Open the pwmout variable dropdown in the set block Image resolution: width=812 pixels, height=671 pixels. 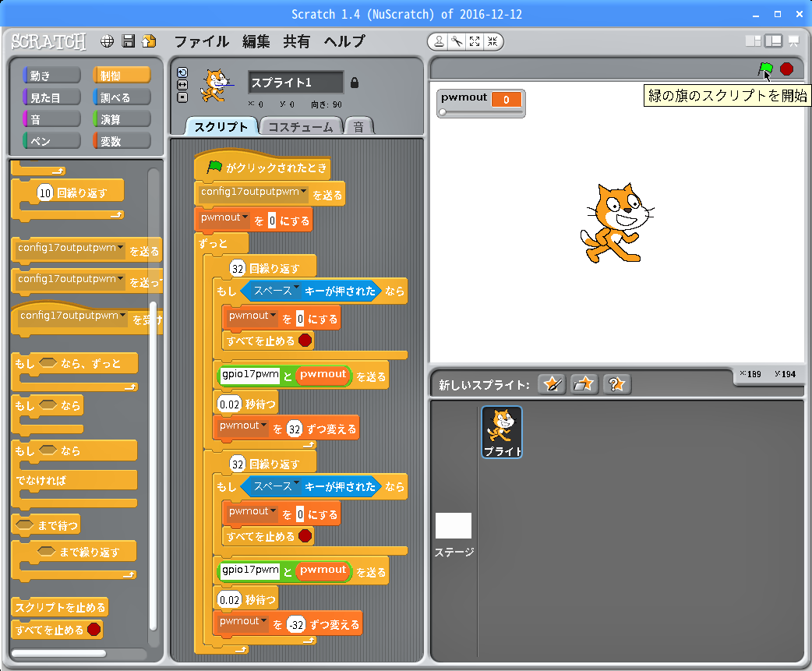tap(245, 218)
